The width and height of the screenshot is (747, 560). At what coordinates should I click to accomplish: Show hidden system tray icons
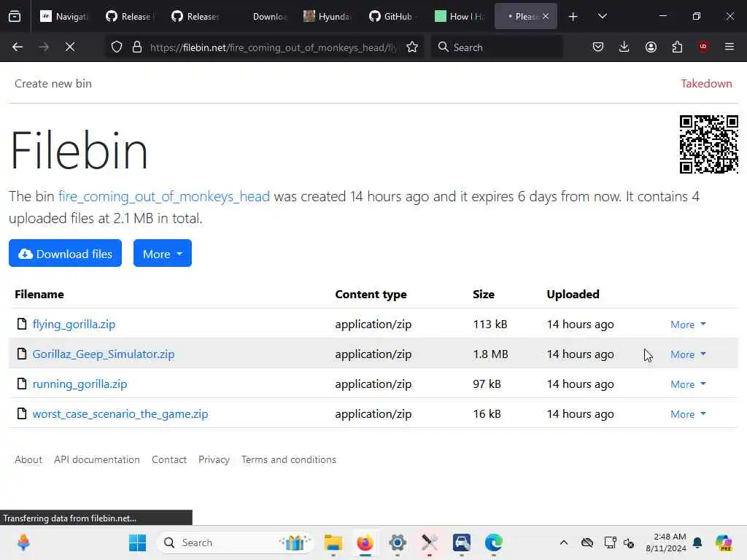coord(564,542)
